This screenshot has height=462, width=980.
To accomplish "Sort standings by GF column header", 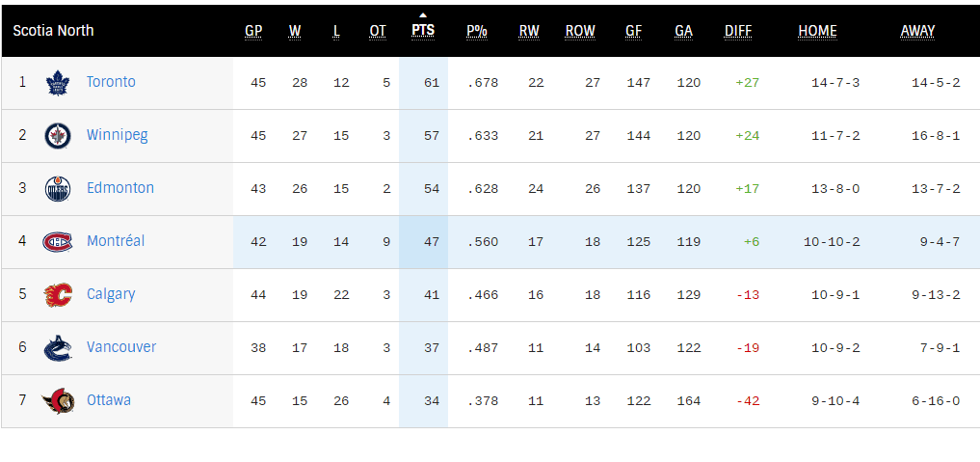I will [x=633, y=31].
